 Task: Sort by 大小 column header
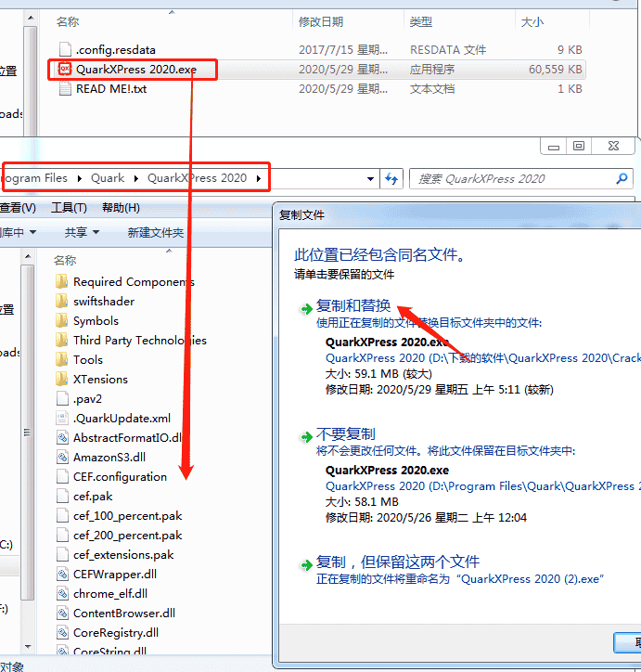(532, 21)
